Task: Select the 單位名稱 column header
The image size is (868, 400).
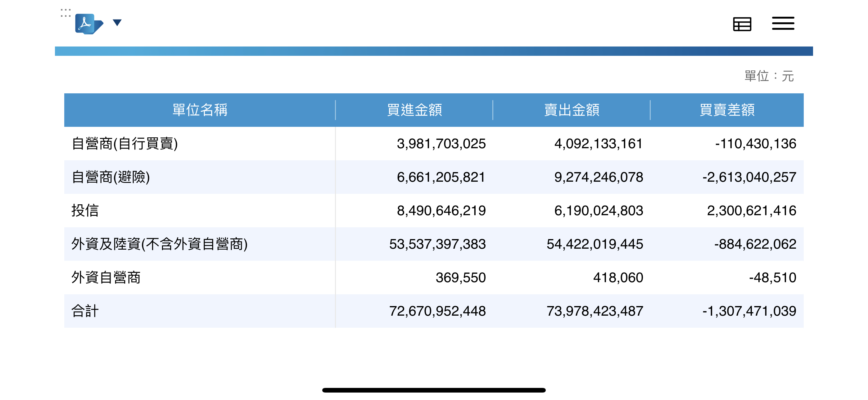Action: tap(200, 110)
